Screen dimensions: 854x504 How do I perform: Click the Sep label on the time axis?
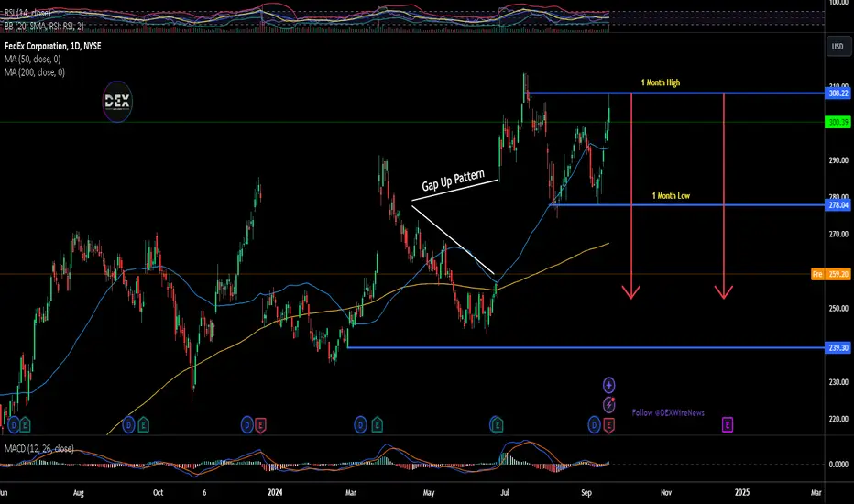[x=586, y=493]
